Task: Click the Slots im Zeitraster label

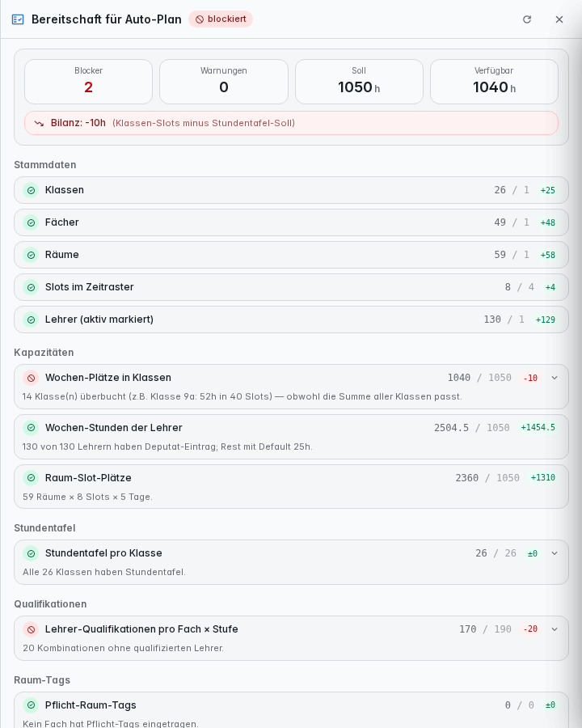Action: click(x=89, y=287)
